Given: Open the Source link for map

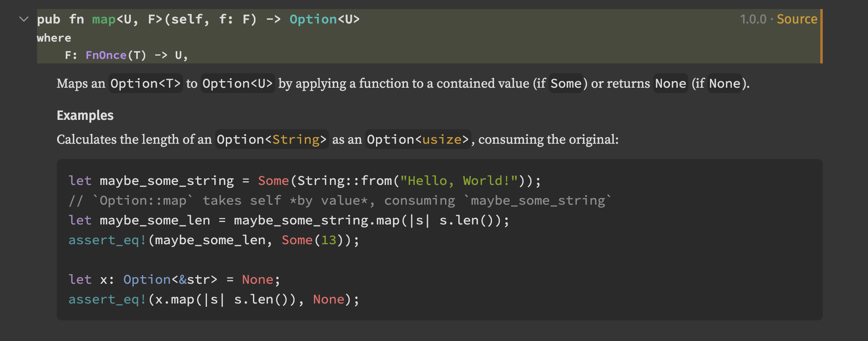Looking at the screenshot, I should (x=796, y=19).
